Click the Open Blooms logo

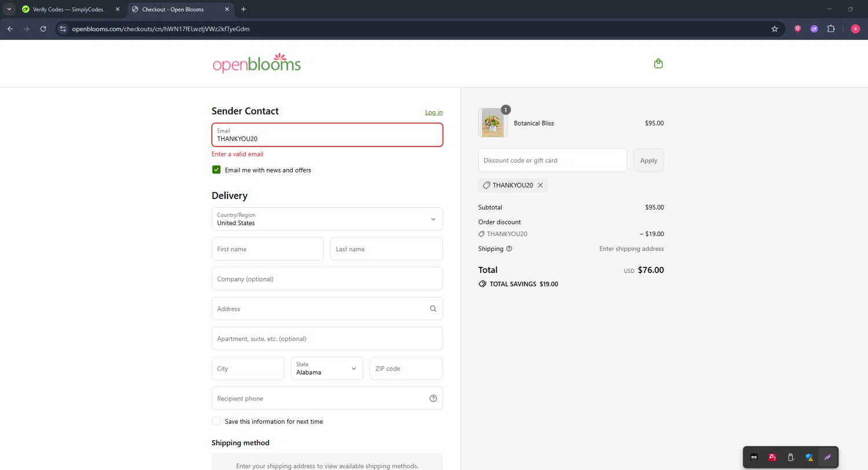pyautogui.click(x=257, y=63)
